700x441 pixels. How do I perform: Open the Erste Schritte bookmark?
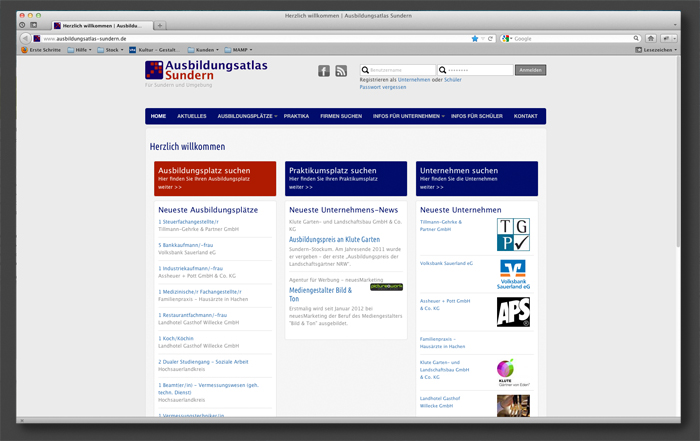(x=41, y=50)
